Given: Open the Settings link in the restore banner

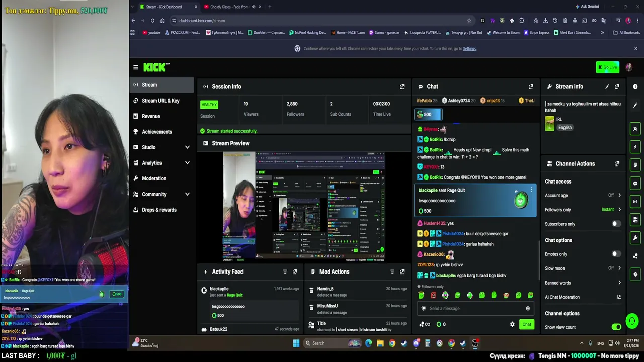Looking at the screenshot, I should click(469, 49).
